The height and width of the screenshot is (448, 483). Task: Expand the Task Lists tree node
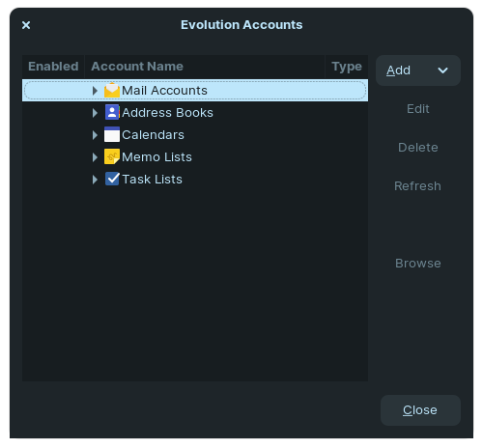click(95, 180)
